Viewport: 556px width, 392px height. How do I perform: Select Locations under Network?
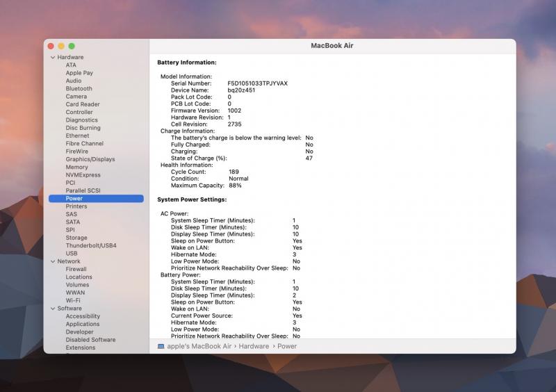pyautogui.click(x=79, y=277)
